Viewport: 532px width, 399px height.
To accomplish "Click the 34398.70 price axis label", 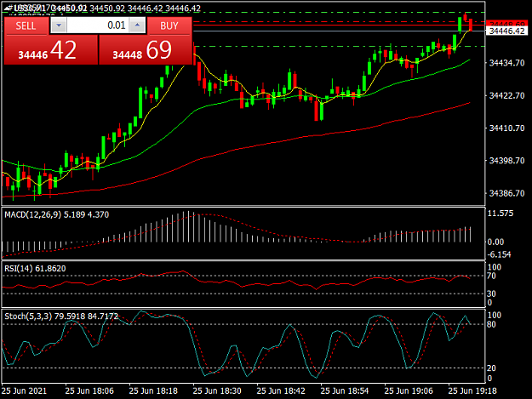I will 507,160.
